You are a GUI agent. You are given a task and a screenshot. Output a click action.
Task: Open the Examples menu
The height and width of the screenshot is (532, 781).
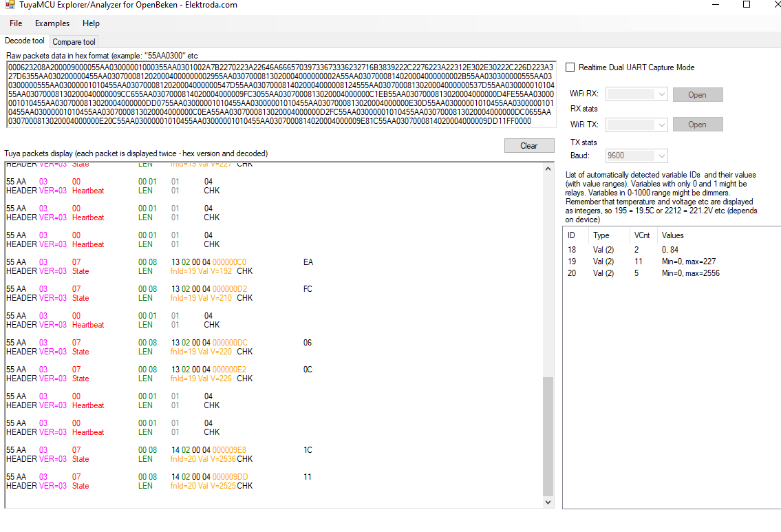click(x=52, y=23)
